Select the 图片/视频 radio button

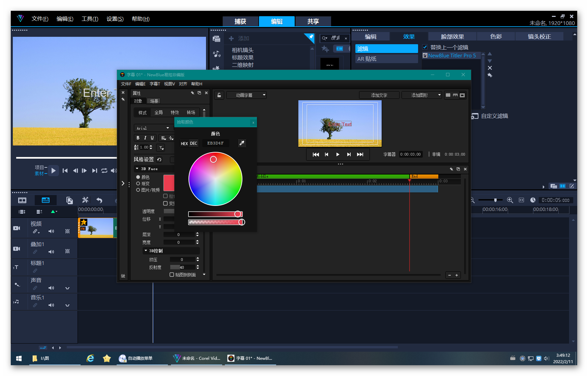click(x=138, y=190)
